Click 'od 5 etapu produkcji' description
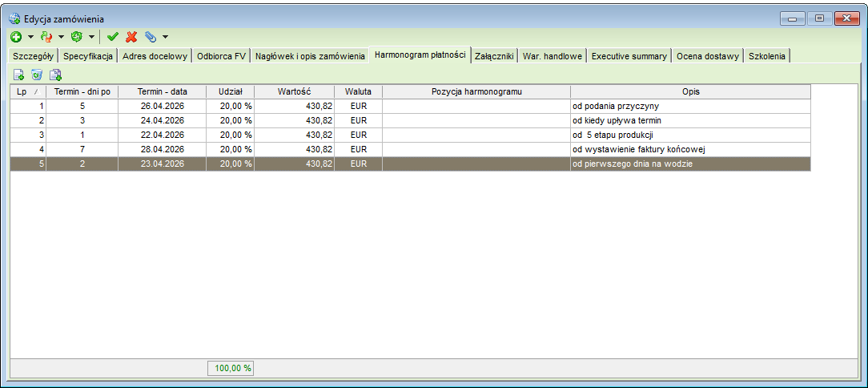868x388 pixels. pos(691,135)
